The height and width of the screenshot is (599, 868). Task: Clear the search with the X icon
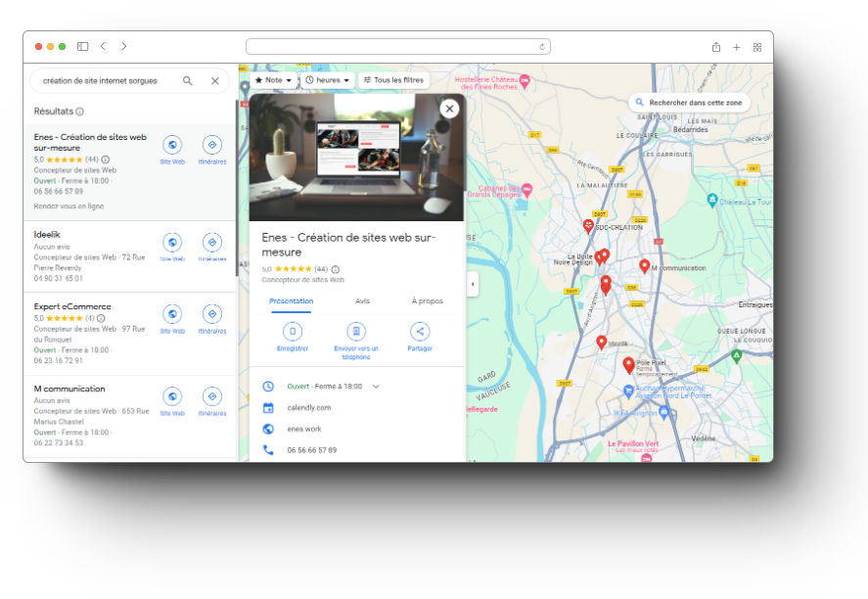[x=214, y=81]
